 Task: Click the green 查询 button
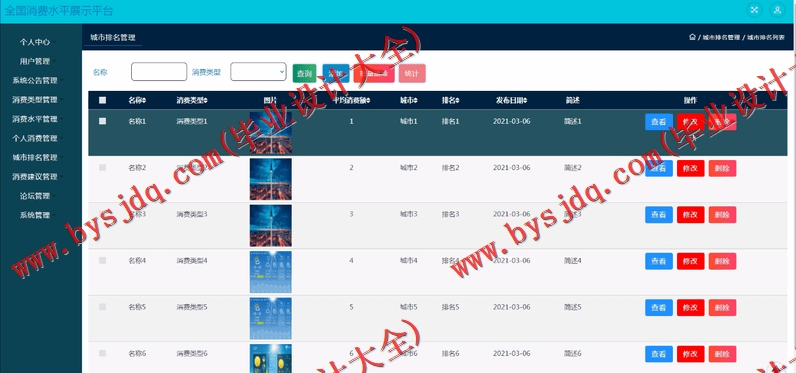[x=305, y=74]
